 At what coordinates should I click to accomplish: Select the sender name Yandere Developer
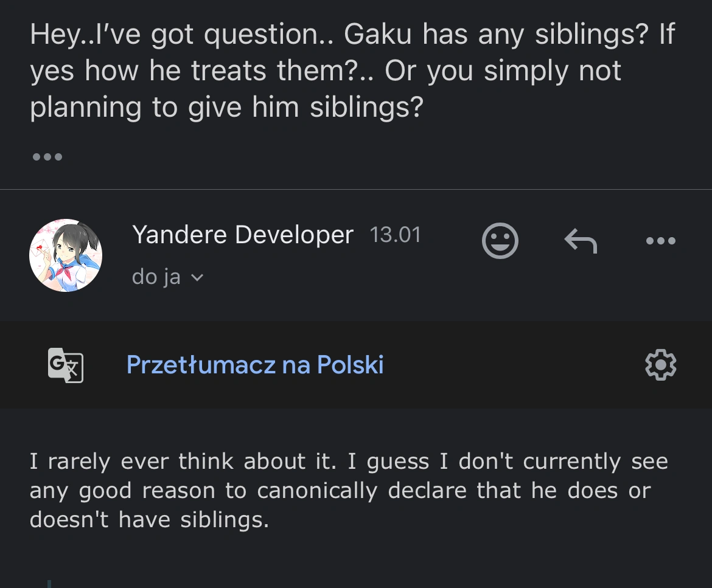[x=243, y=235]
